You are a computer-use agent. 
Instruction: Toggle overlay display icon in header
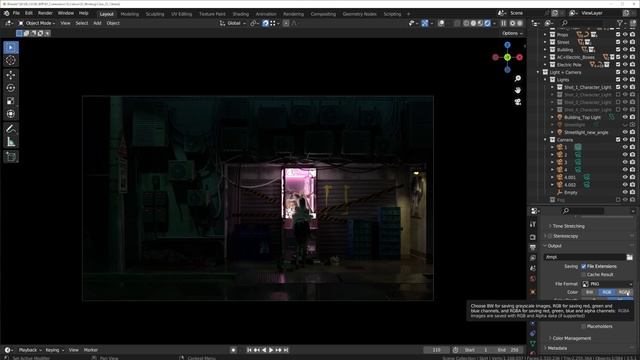pos(441,23)
